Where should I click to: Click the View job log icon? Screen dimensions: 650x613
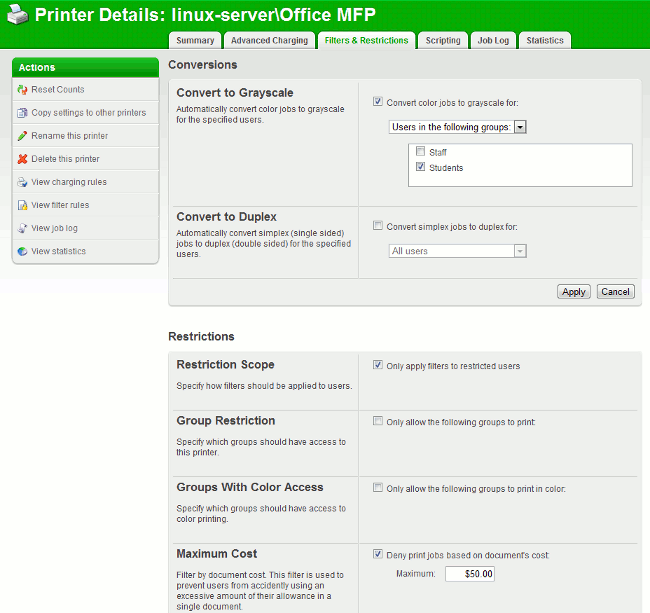coord(22,228)
